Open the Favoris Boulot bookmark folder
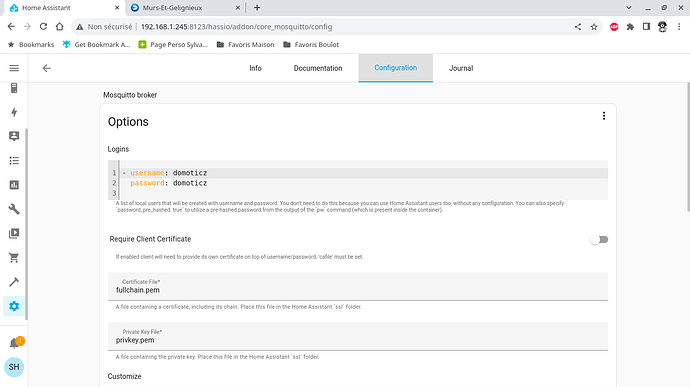This screenshot has width=690, height=387. click(x=311, y=44)
